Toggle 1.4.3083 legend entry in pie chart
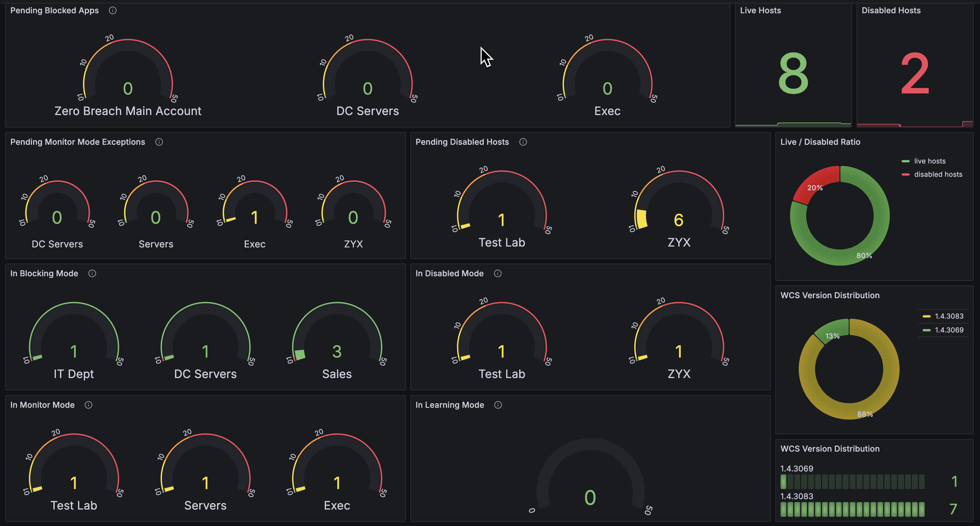 (949, 316)
